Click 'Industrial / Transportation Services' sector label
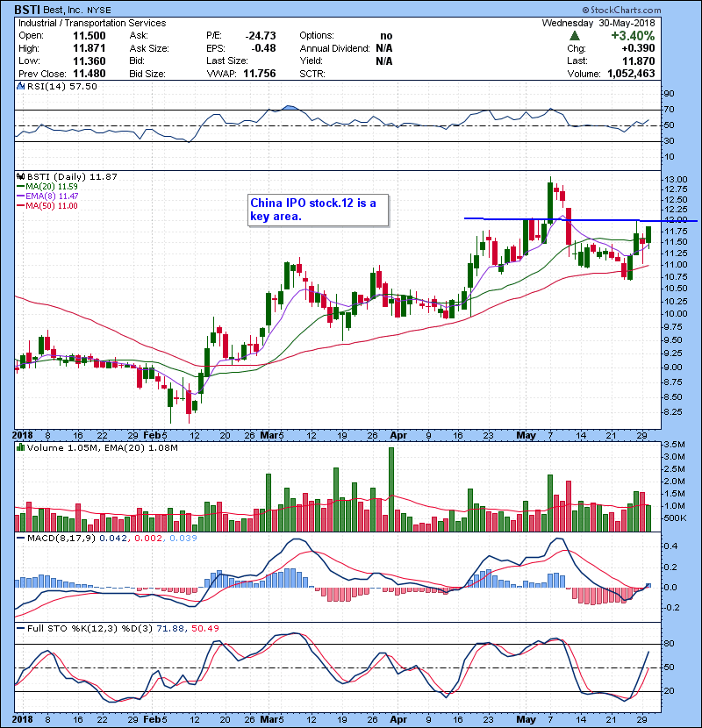The width and height of the screenshot is (702, 728). coord(92,23)
